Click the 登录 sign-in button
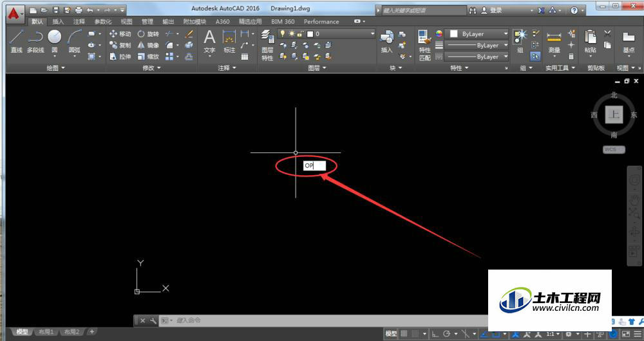Screen dimensions: 644x341 pyautogui.click(x=493, y=10)
